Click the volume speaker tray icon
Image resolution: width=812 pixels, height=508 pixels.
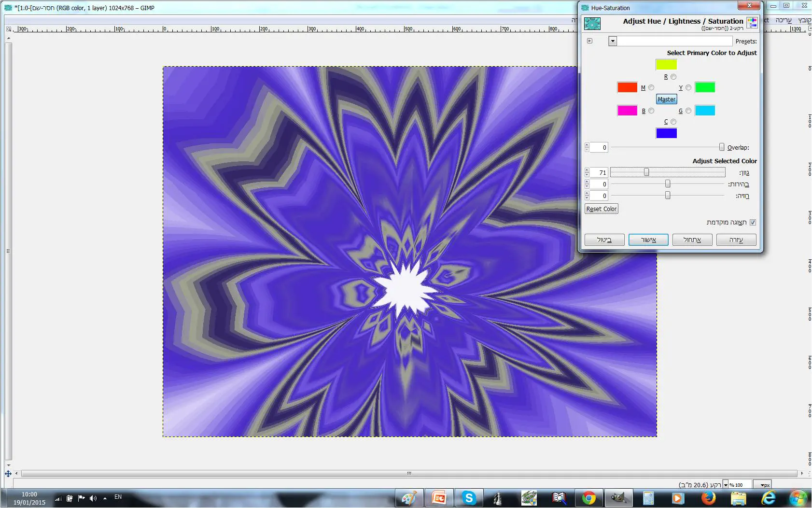coord(93,498)
